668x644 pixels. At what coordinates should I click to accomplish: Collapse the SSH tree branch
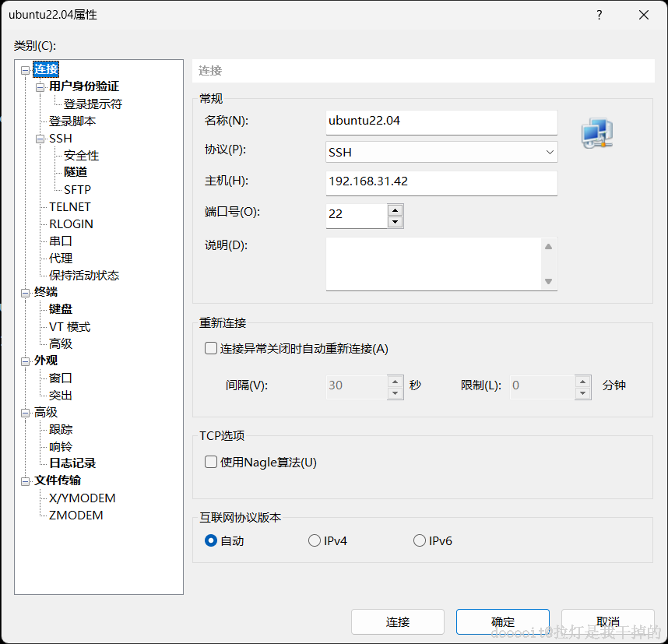tap(39, 138)
